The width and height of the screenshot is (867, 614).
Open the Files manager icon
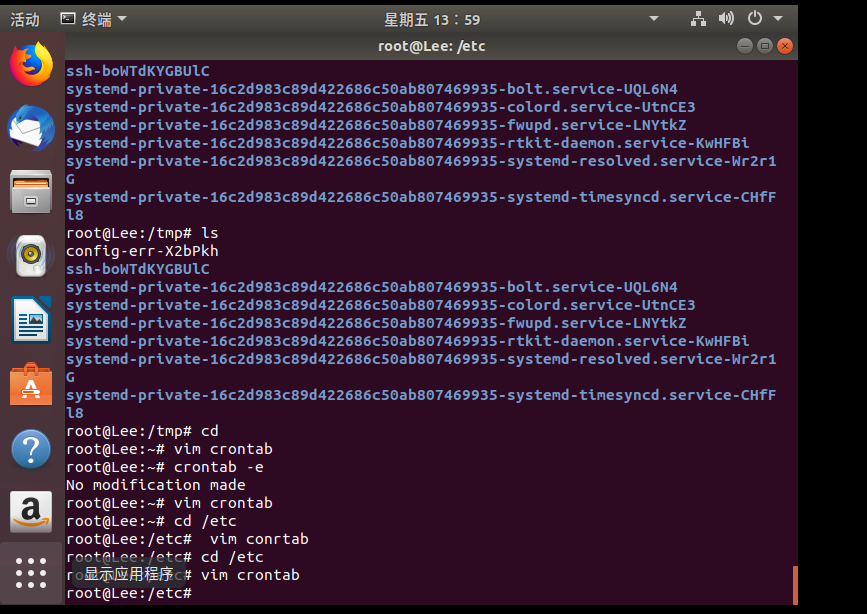pos(31,191)
